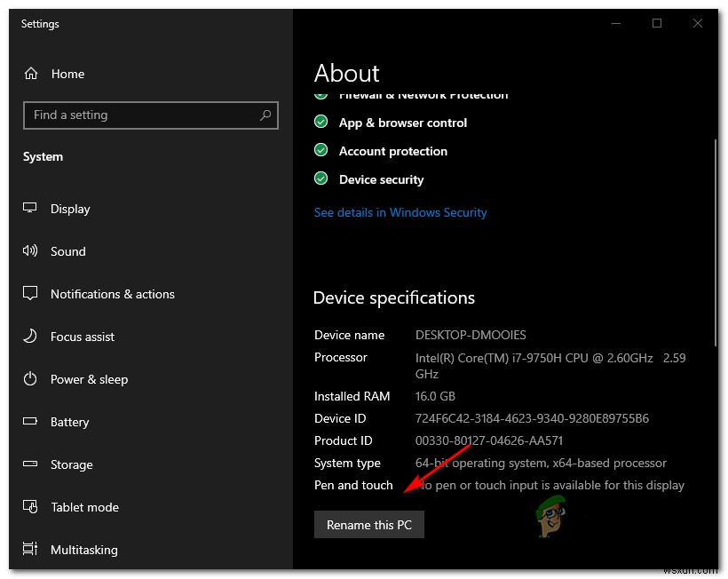Click the Device security green checkmark
This screenshot has width=728, height=579.
(321, 179)
